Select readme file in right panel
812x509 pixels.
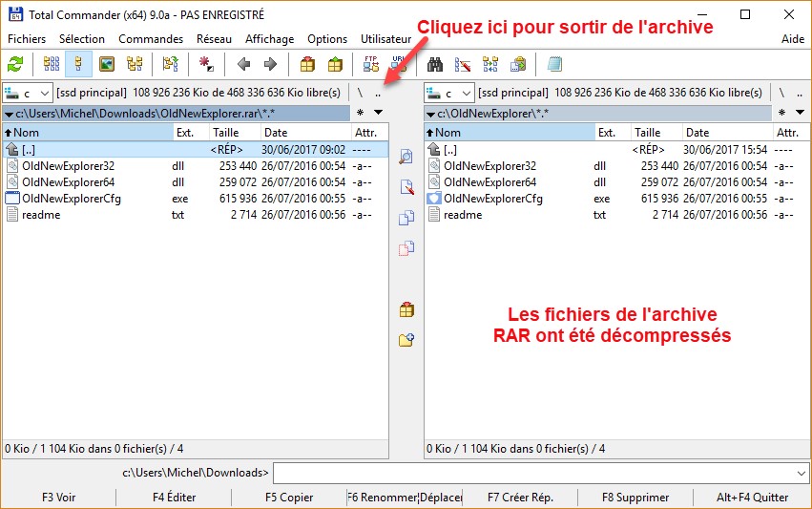click(x=616, y=215)
